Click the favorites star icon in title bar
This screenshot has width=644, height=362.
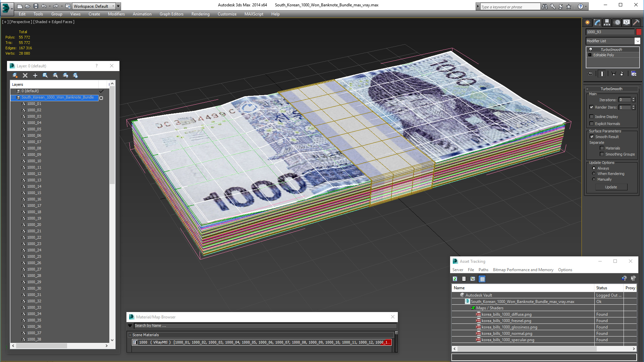pyautogui.click(x=569, y=6)
